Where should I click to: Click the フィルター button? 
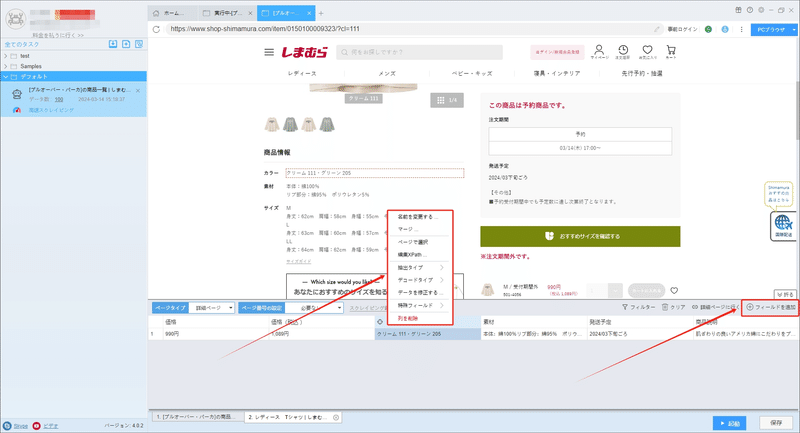[638, 307]
